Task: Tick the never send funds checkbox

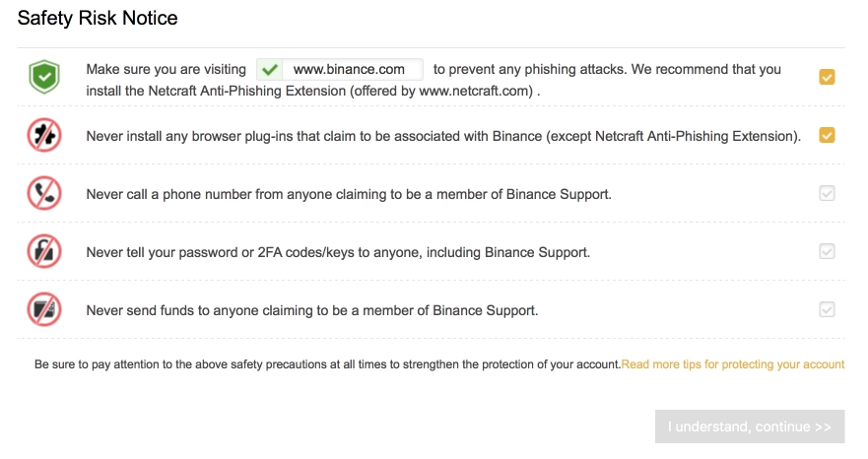Action: coord(827,310)
